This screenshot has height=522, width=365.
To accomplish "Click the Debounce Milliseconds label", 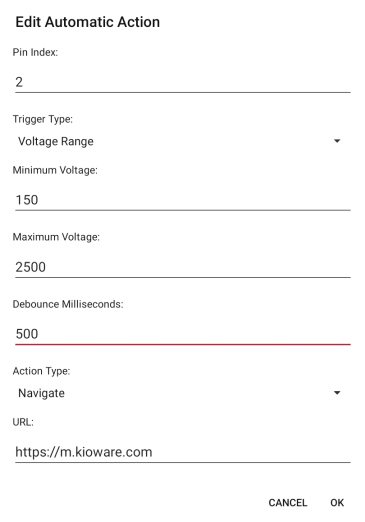I will click(68, 304).
